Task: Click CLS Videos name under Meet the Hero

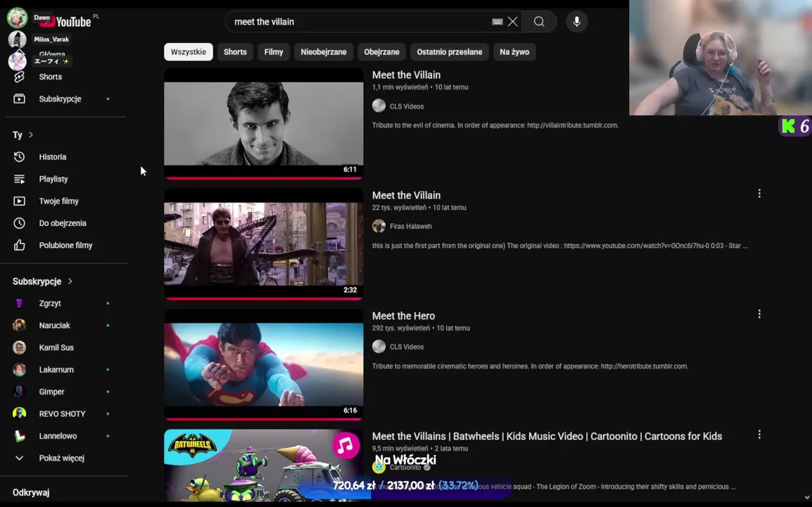Action: click(407, 347)
